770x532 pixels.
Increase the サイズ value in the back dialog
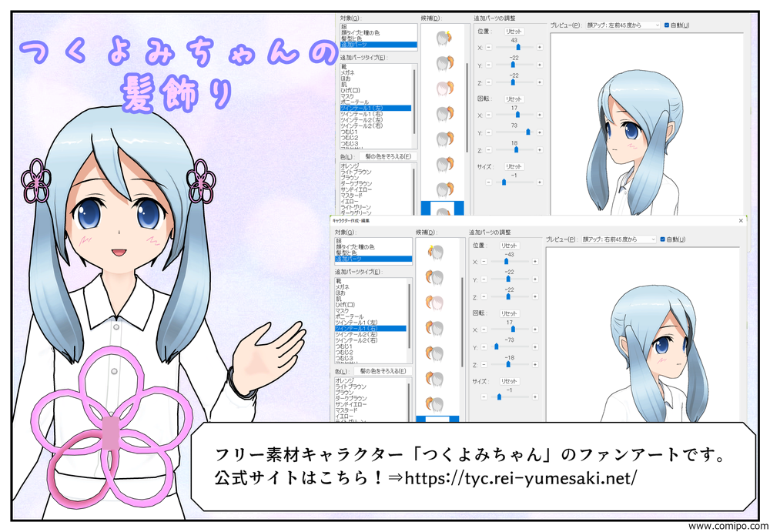coord(540,182)
